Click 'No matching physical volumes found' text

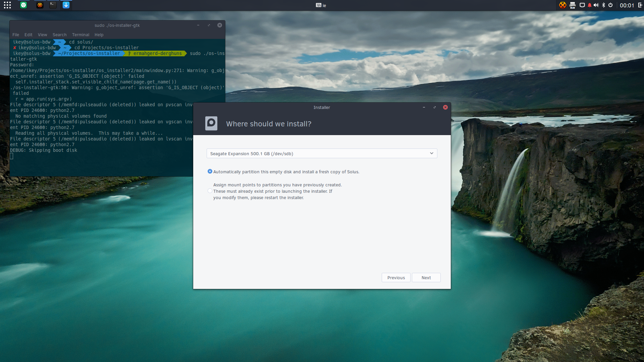(61, 116)
